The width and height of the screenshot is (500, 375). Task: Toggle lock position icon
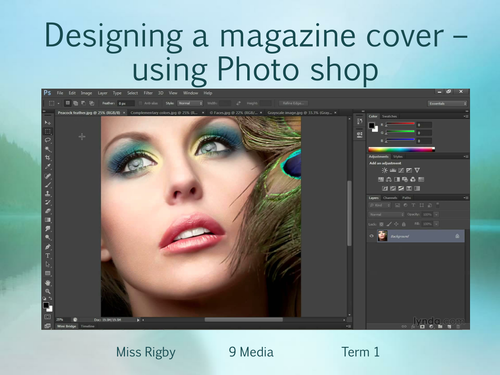tap(396, 224)
